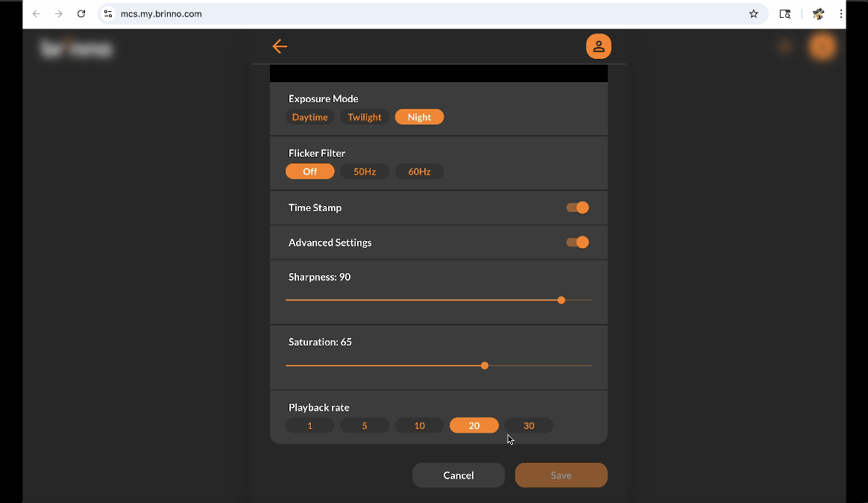Click the Sharpness slider handle
This screenshot has height=503, width=868.
coord(562,300)
